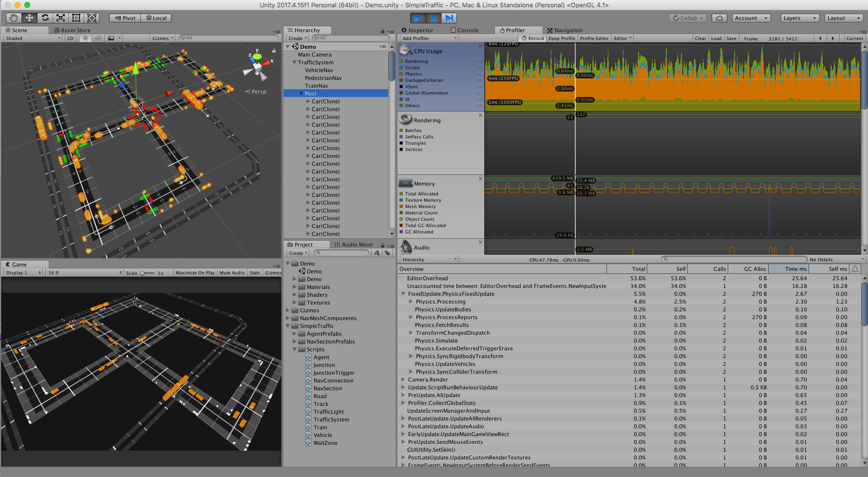Collapse FixedUpdate.PhysicsFixedUpdate profiler row

(403, 294)
